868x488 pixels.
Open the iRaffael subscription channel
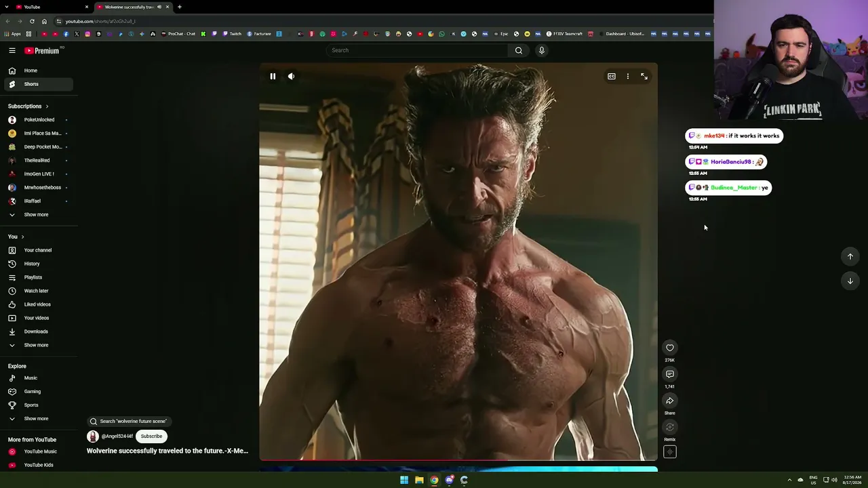click(x=39, y=201)
